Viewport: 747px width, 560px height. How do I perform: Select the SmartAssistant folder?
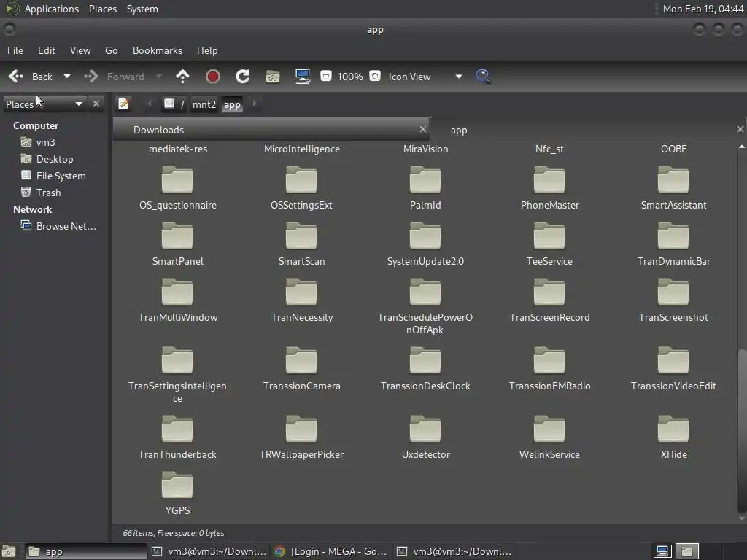[x=673, y=187]
